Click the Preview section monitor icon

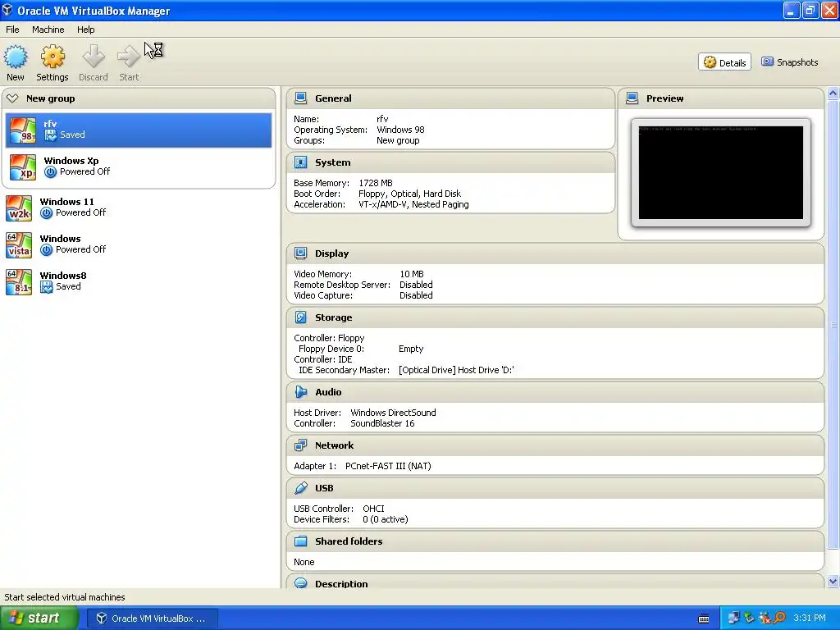[632, 98]
